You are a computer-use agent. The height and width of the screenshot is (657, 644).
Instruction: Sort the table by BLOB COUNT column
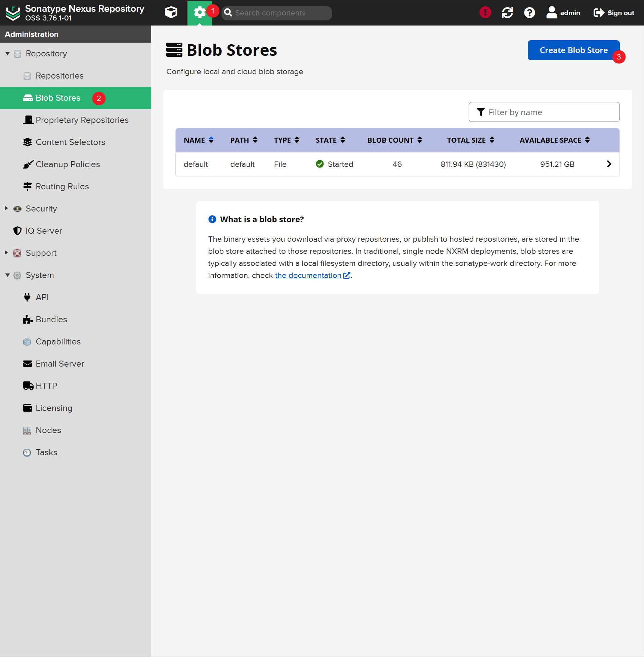pos(395,140)
